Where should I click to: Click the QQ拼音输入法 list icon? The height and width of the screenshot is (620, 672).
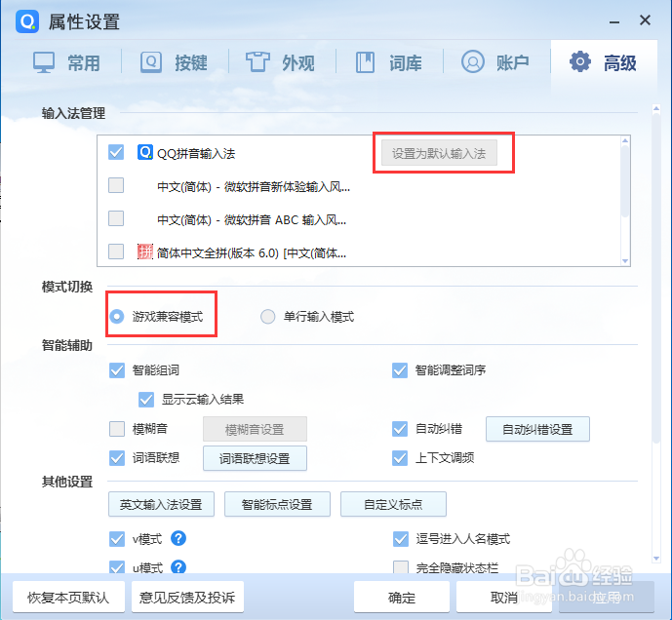pyautogui.click(x=145, y=152)
